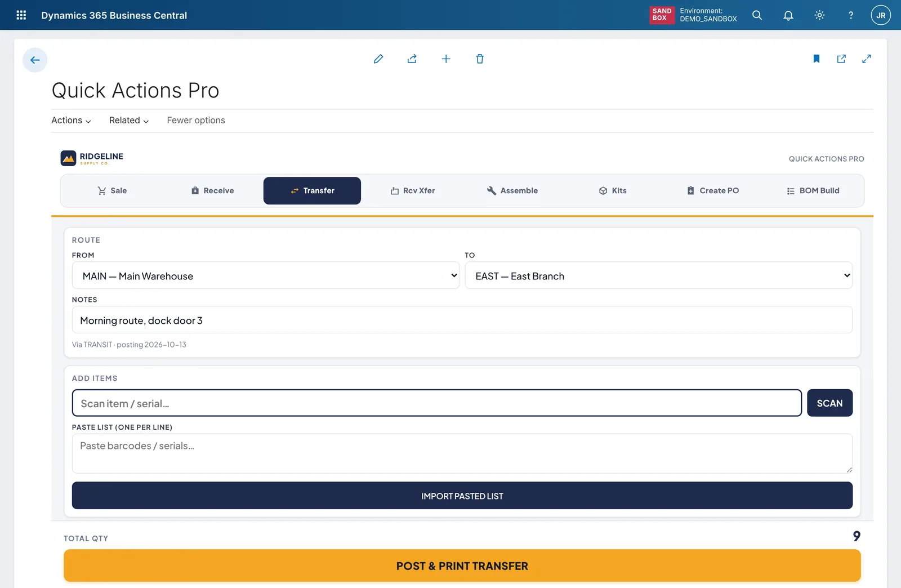Expand page to full screen
This screenshot has height=588, width=901.
point(867,59)
